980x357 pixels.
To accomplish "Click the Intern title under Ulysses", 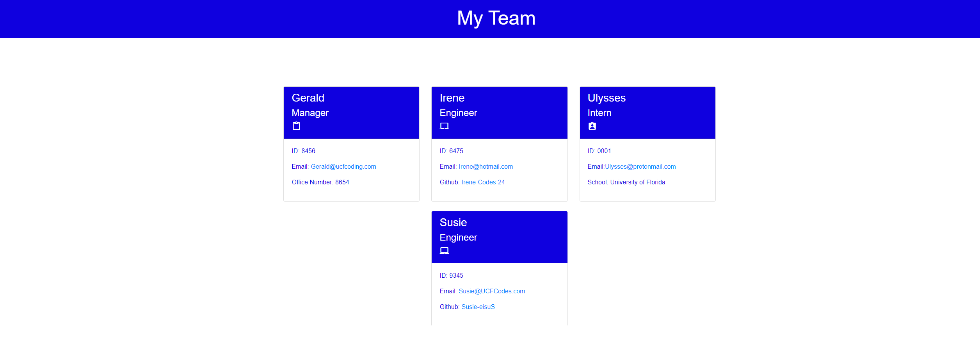I will [x=599, y=113].
